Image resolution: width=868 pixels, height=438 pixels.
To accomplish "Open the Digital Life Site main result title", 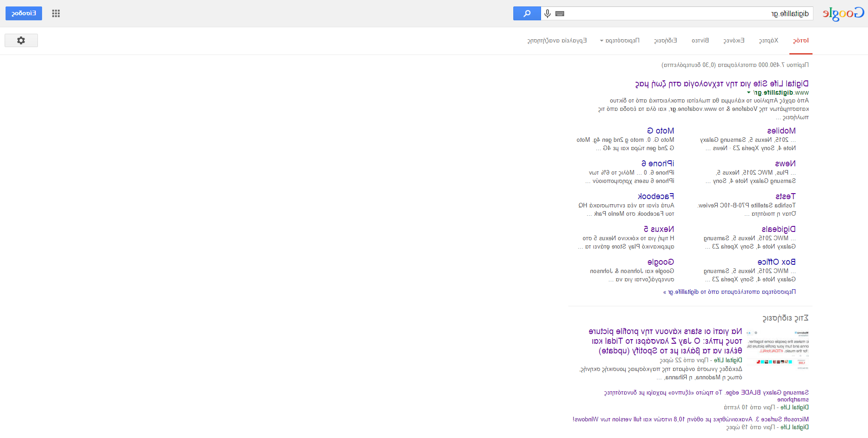I will coord(722,84).
